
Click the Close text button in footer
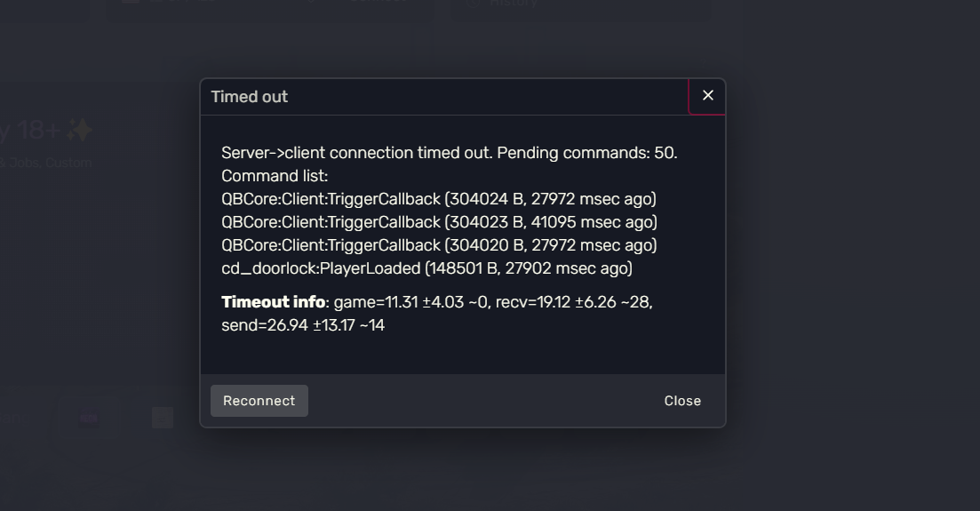click(x=682, y=401)
